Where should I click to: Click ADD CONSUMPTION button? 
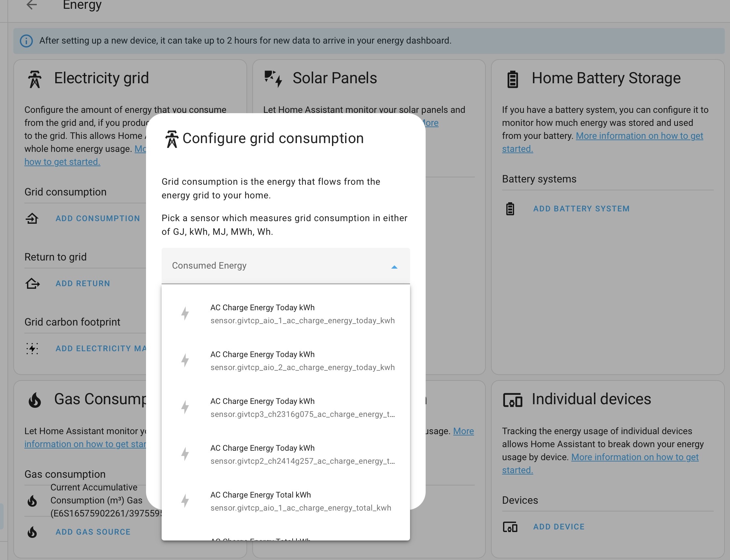[98, 219]
